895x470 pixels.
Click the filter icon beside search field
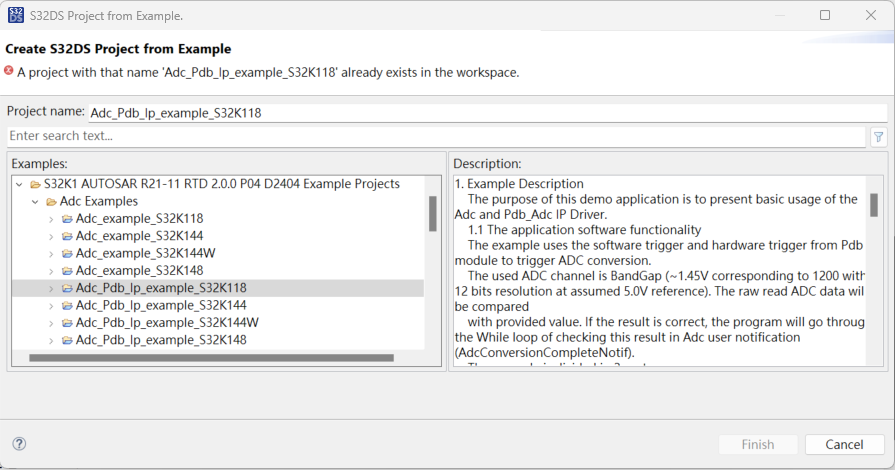(878, 137)
